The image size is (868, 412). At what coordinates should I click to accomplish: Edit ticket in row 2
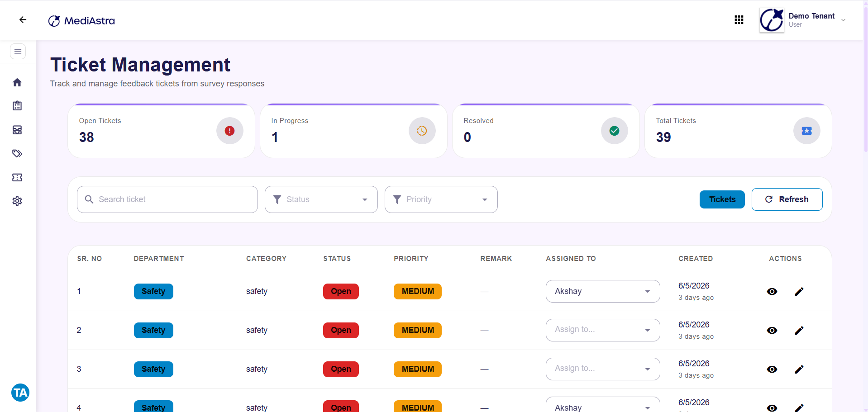(x=799, y=331)
